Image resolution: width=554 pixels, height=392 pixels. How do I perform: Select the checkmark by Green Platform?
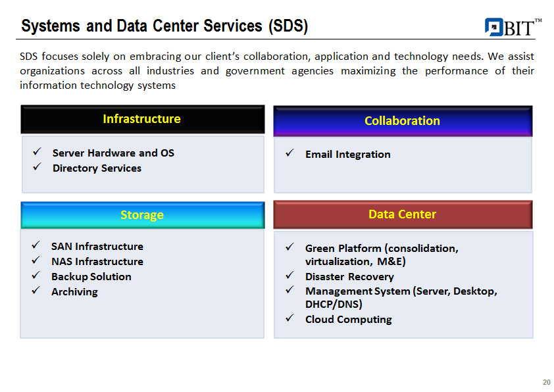pyautogui.click(x=290, y=248)
